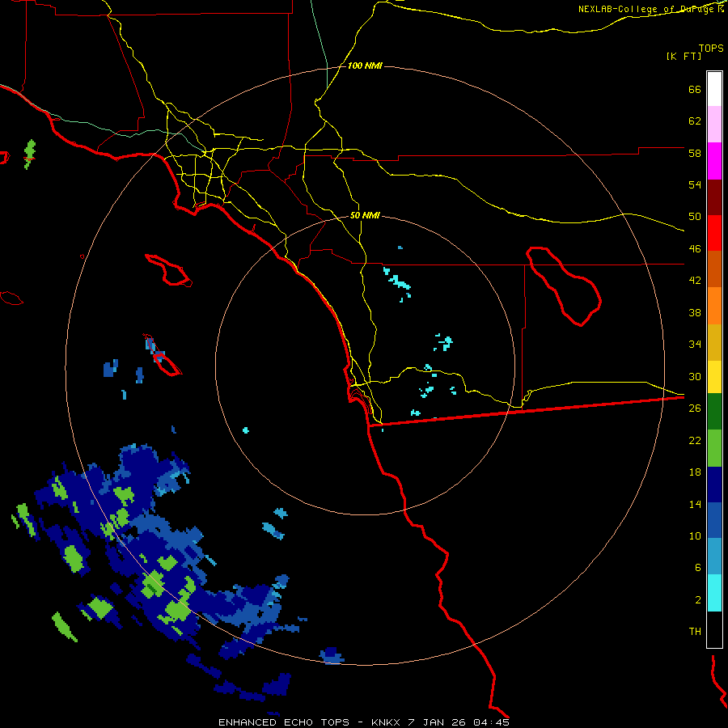Click the 62 value on the scale

[695, 121]
